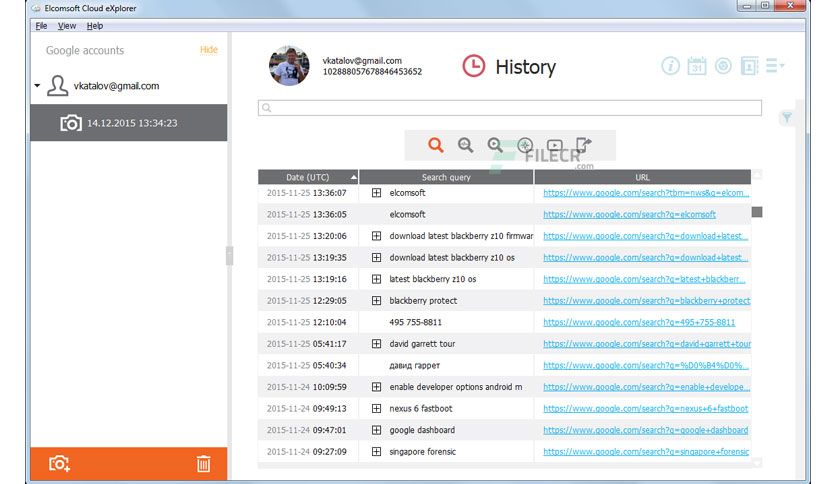Expand the enable developer options row
836x484 pixels.
pos(376,387)
